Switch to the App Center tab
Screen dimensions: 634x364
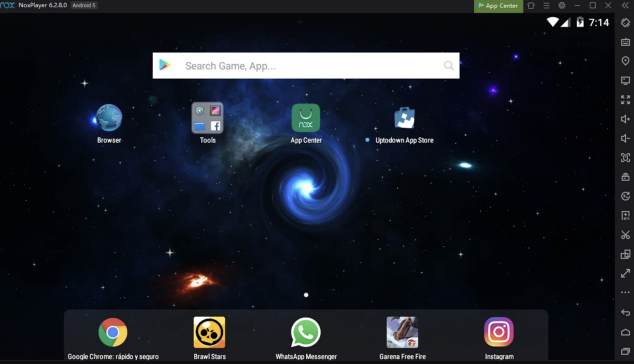[x=498, y=6]
